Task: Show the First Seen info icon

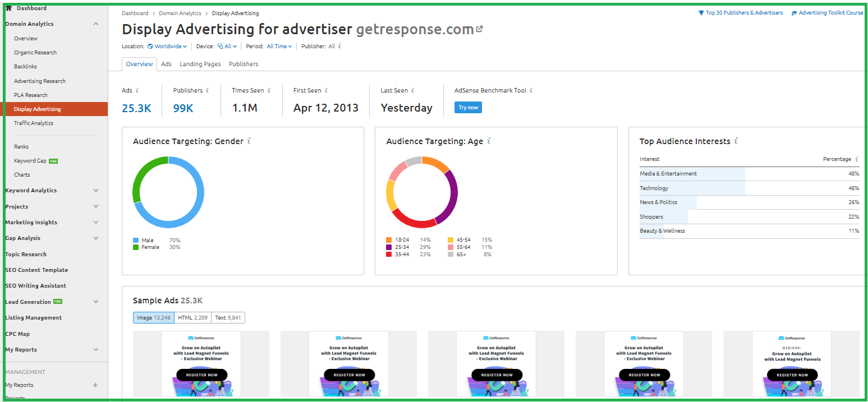Action: (x=326, y=90)
